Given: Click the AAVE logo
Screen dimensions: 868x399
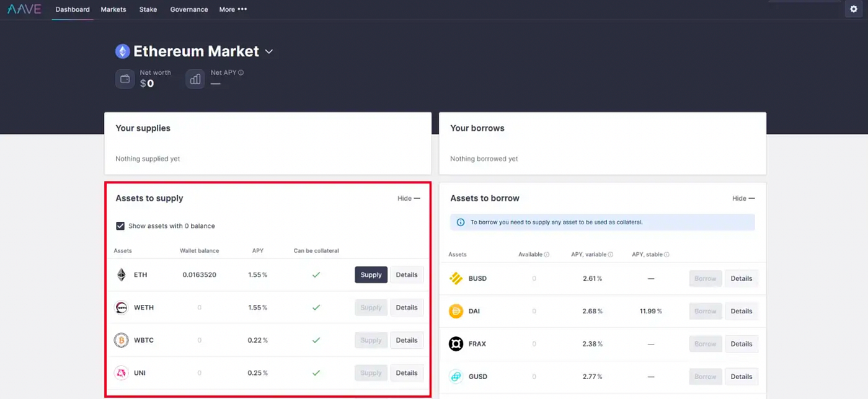Looking at the screenshot, I should [x=24, y=9].
